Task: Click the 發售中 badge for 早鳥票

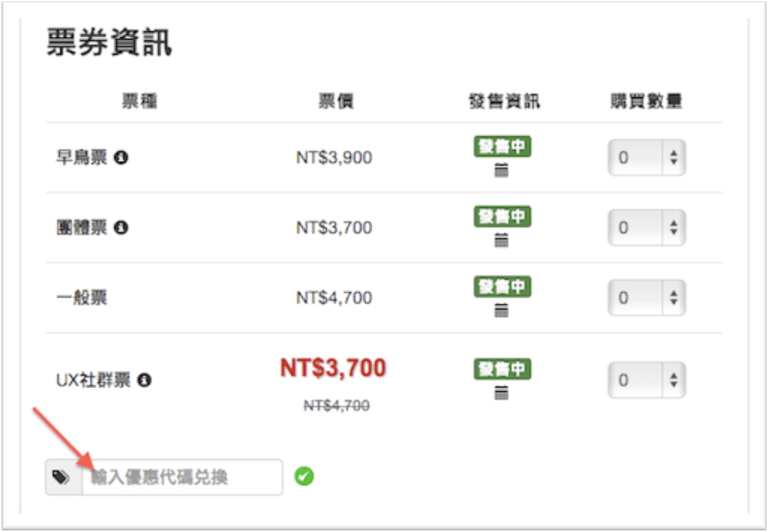Action: [502, 147]
